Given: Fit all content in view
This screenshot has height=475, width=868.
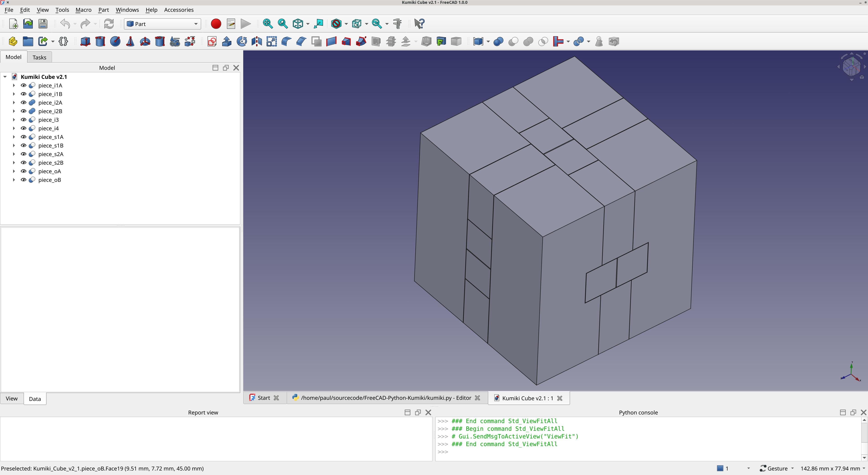Looking at the screenshot, I should (268, 23).
